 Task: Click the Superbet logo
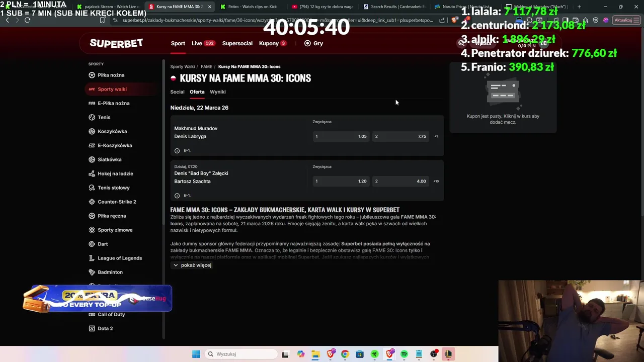(116, 43)
